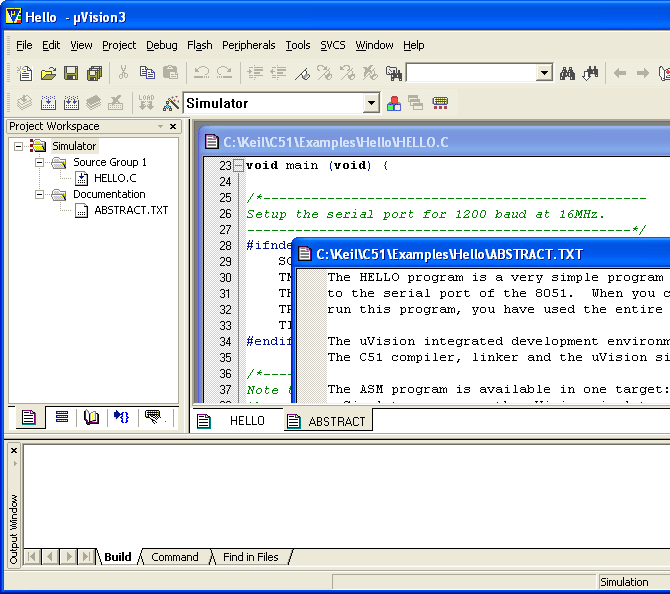
Task: Open the View menu
Action: click(x=81, y=45)
